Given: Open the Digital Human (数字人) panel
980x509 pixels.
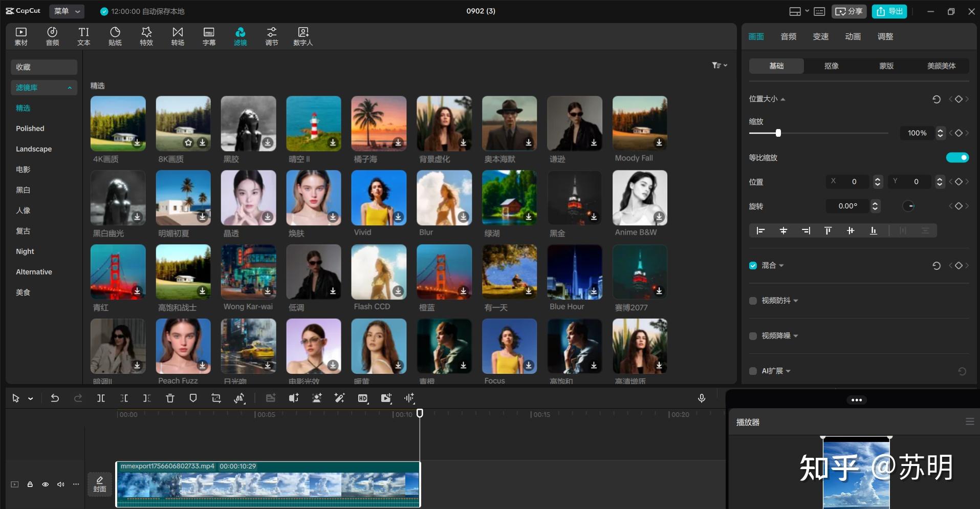Looking at the screenshot, I should 303,36.
